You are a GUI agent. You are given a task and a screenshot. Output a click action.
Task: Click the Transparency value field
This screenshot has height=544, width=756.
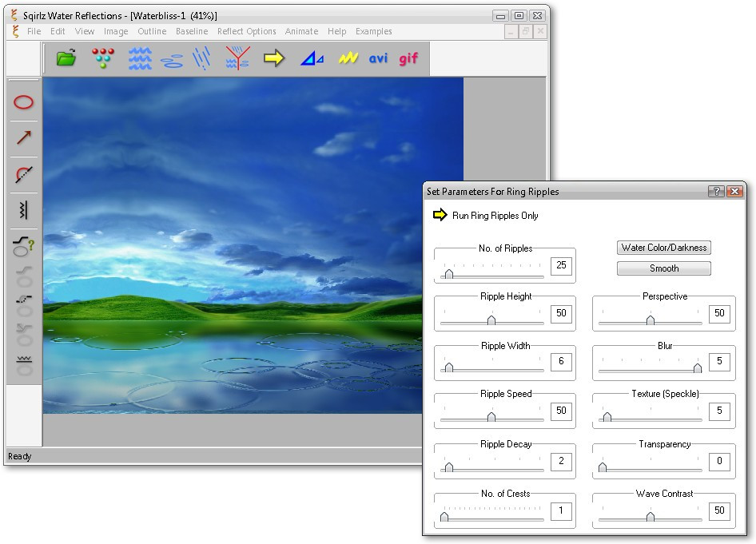719,461
